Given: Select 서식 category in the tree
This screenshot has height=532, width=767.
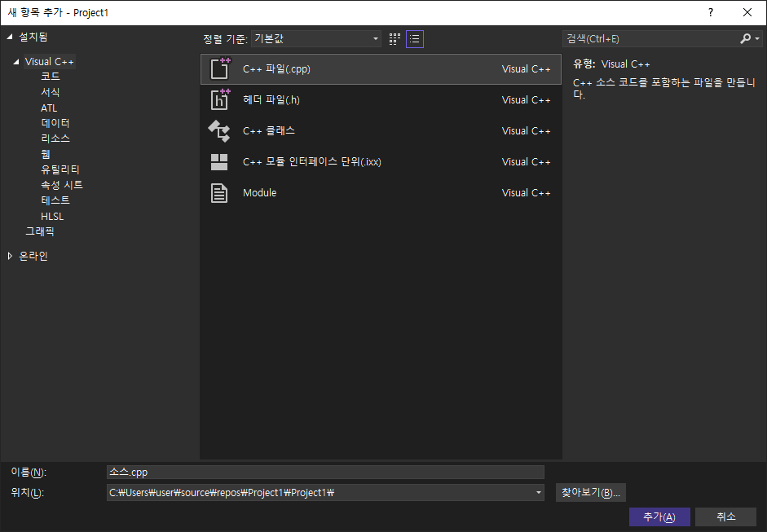Looking at the screenshot, I should (x=51, y=92).
